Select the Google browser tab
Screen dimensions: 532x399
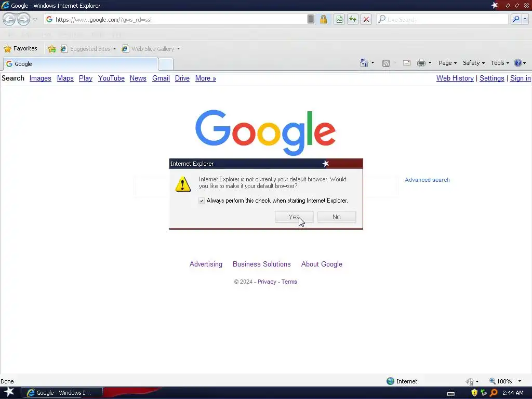(81, 64)
